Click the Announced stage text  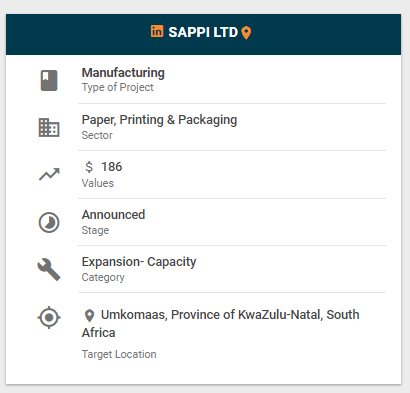(113, 215)
